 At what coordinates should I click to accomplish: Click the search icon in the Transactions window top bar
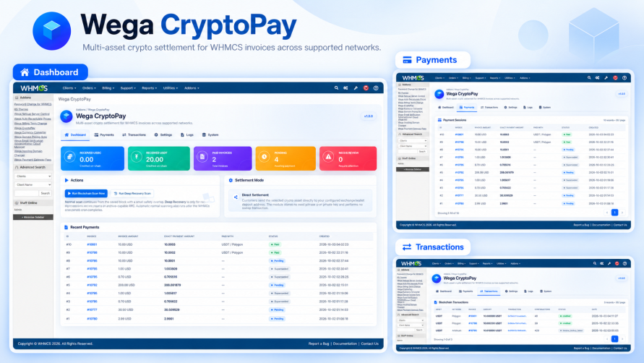coord(594,263)
